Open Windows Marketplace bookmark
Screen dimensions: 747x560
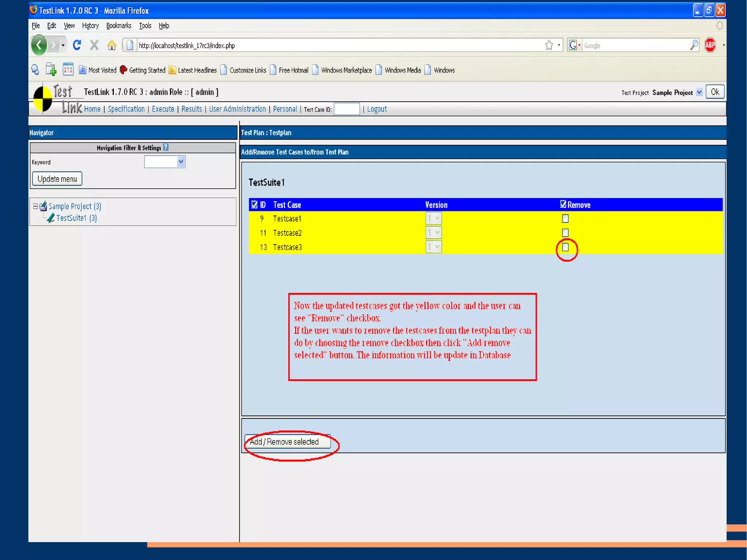(x=342, y=70)
